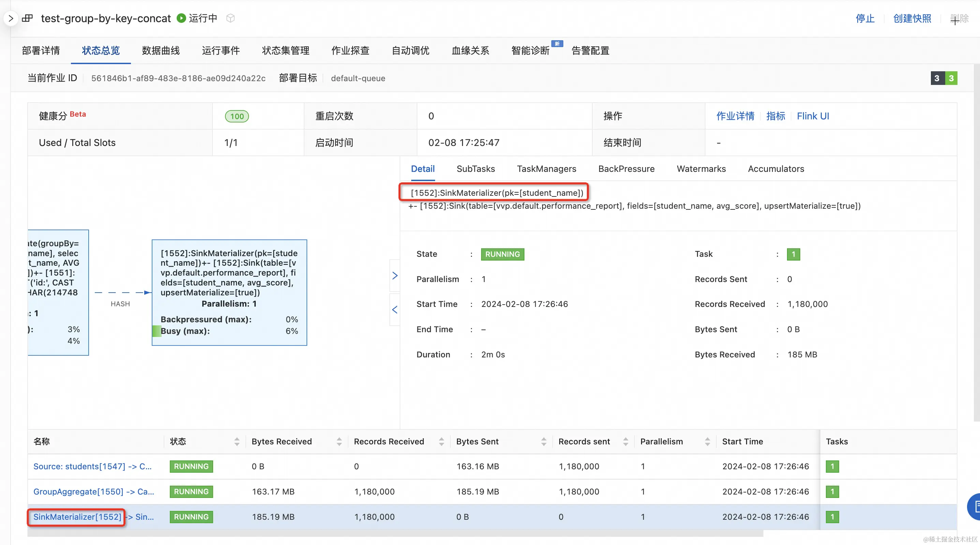This screenshot has height=545, width=980.
Task: Sort table by Bytes Received arrows
Action: (339, 441)
